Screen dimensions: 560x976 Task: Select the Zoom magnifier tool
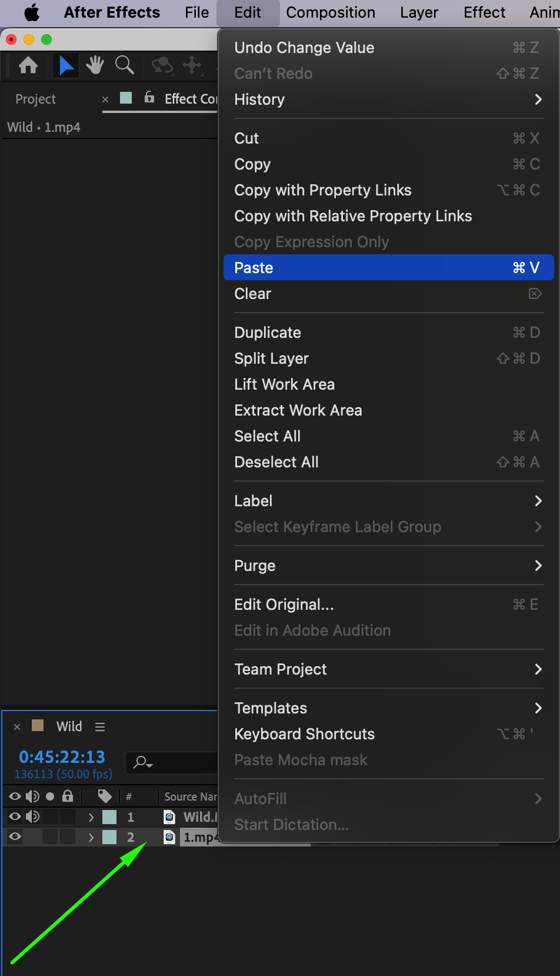[124, 65]
